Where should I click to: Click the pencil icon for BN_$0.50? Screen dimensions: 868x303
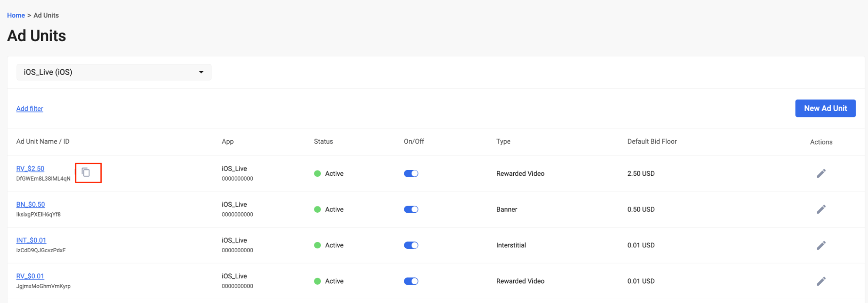point(821,209)
